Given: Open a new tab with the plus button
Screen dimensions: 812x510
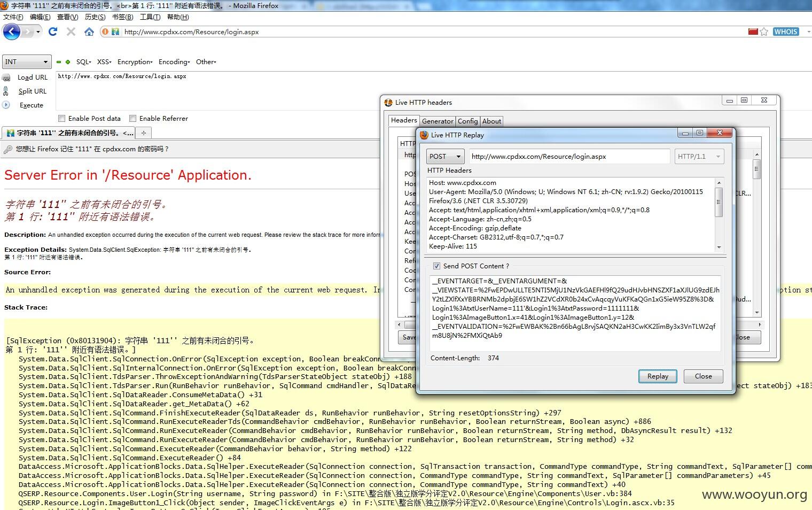Looking at the screenshot, I should 143,133.
